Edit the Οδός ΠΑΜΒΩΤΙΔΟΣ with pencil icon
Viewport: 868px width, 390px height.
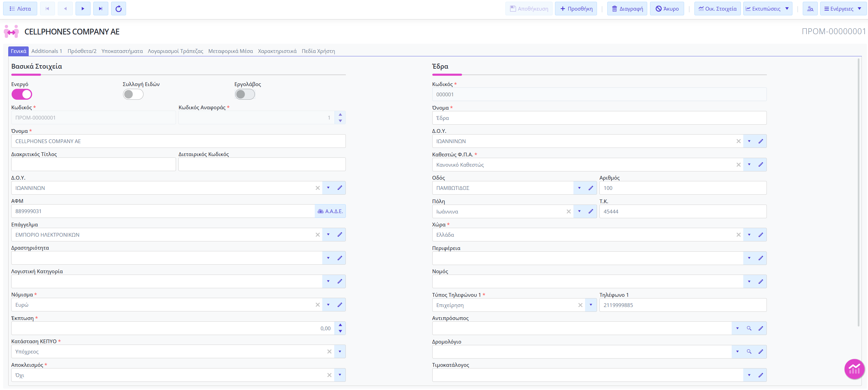[591, 188]
